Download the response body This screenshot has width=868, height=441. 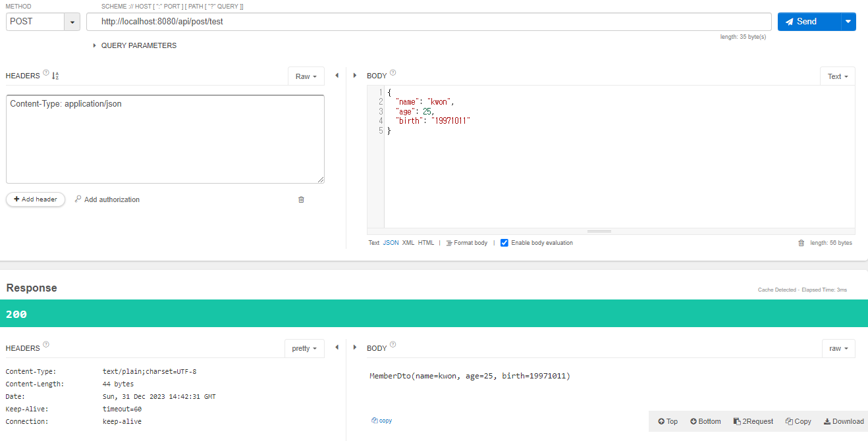(844, 421)
